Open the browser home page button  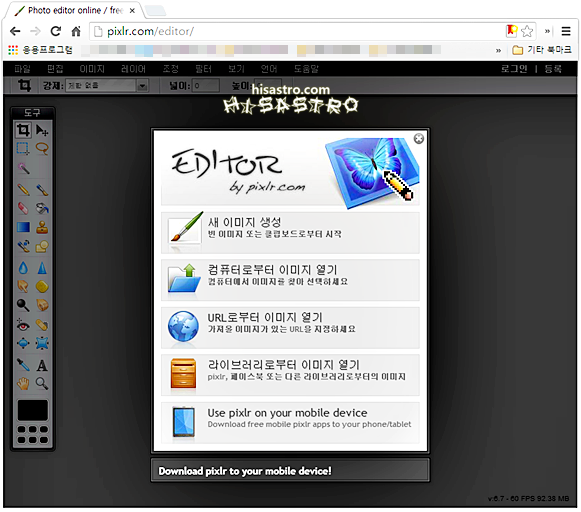[76, 31]
